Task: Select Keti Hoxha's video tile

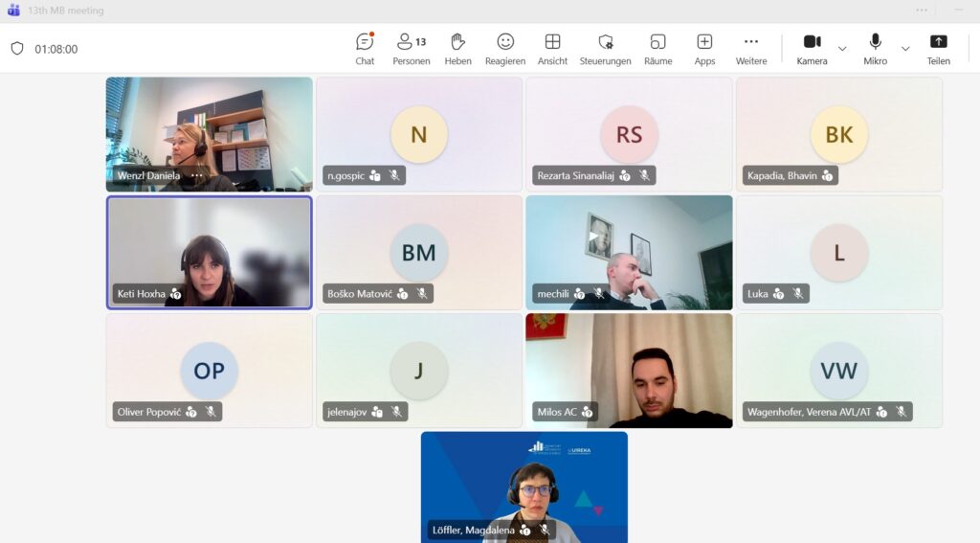Action: pyautogui.click(x=209, y=252)
